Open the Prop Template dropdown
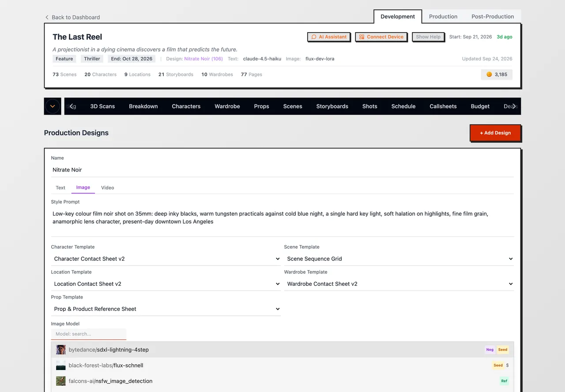Image resolution: width=565 pixels, height=392 pixels. [x=166, y=309]
